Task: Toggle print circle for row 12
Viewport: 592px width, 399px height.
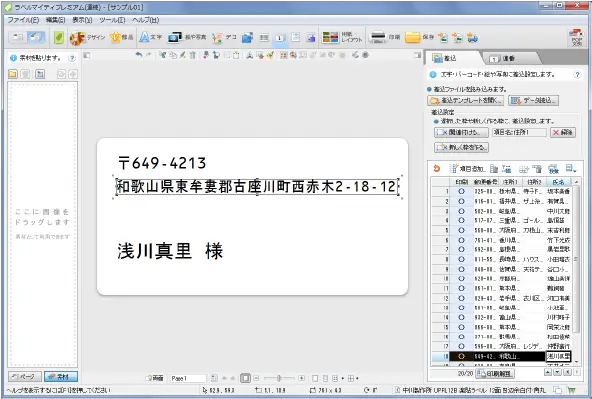Action: click(461, 298)
